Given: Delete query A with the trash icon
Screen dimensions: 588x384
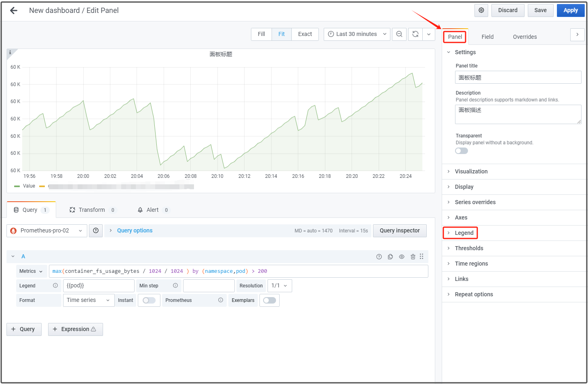Looking at the screenshot, I should tap(413, 257).
